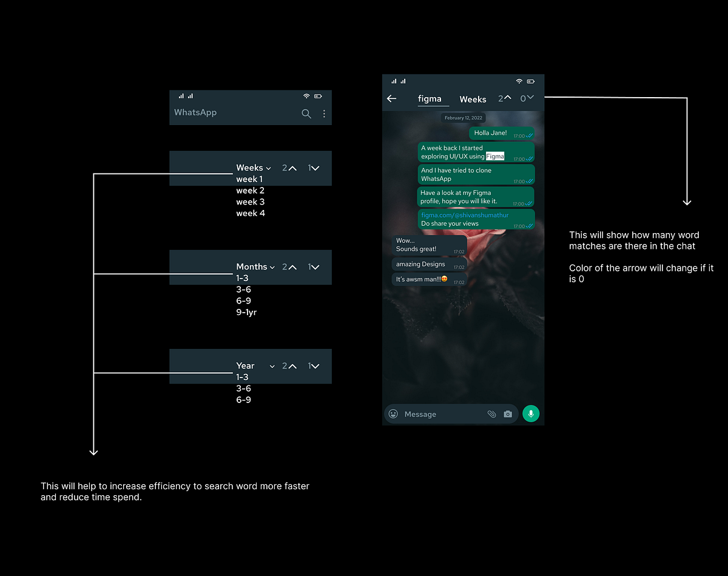728x576 pixels.
Task: Open the emoji picker in the message bar
Action: click(393, 413)
